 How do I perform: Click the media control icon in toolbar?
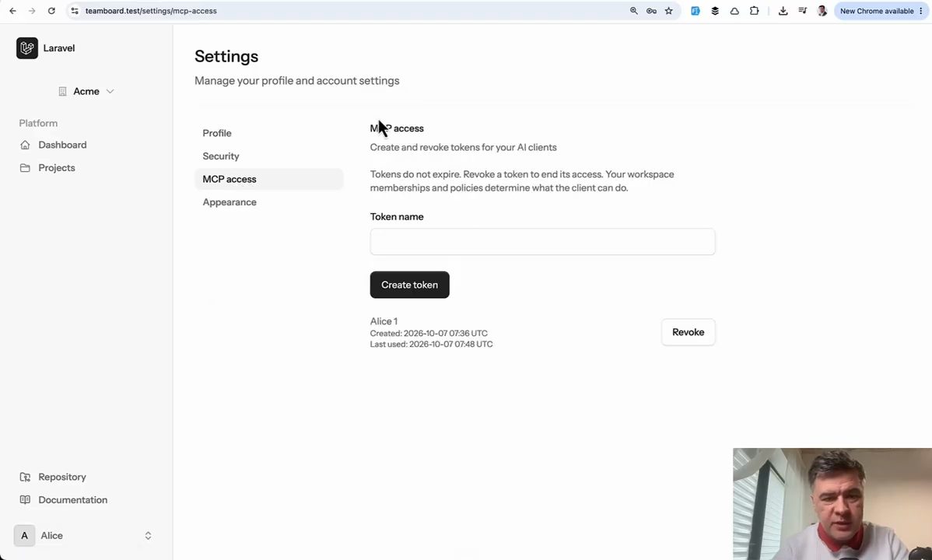click(802, 11)
